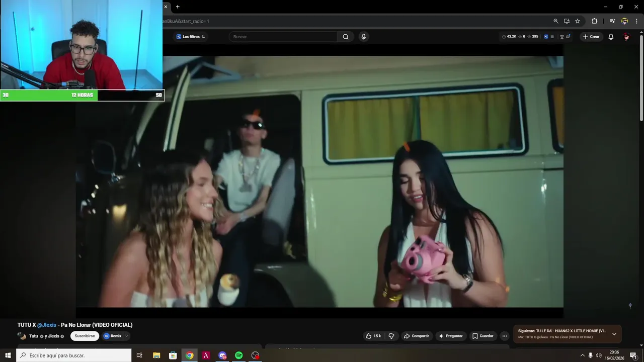This screenshot has width=644, height=362.
Task: Focus the Buscar search field
Action: click(x=283, y=37)
